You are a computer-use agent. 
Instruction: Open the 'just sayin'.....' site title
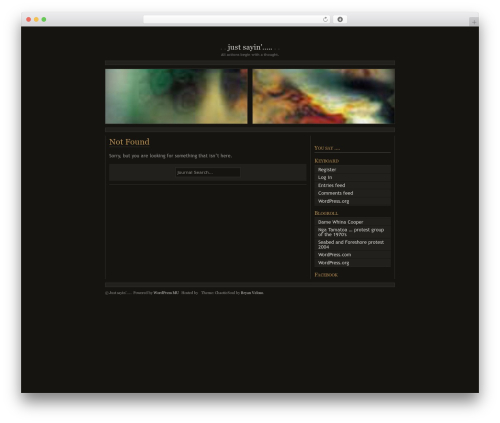(250, 47)
